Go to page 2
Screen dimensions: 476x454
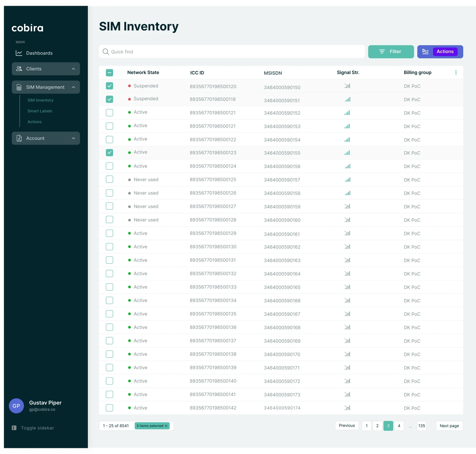pyautogui.click(x=377, y=426)
